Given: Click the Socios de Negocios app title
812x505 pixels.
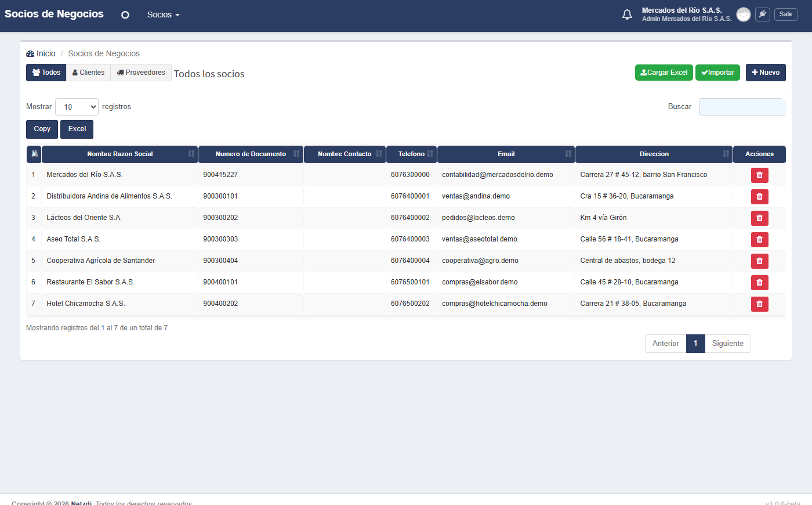Looking at the screenshot, I should [x=54, y=14].
